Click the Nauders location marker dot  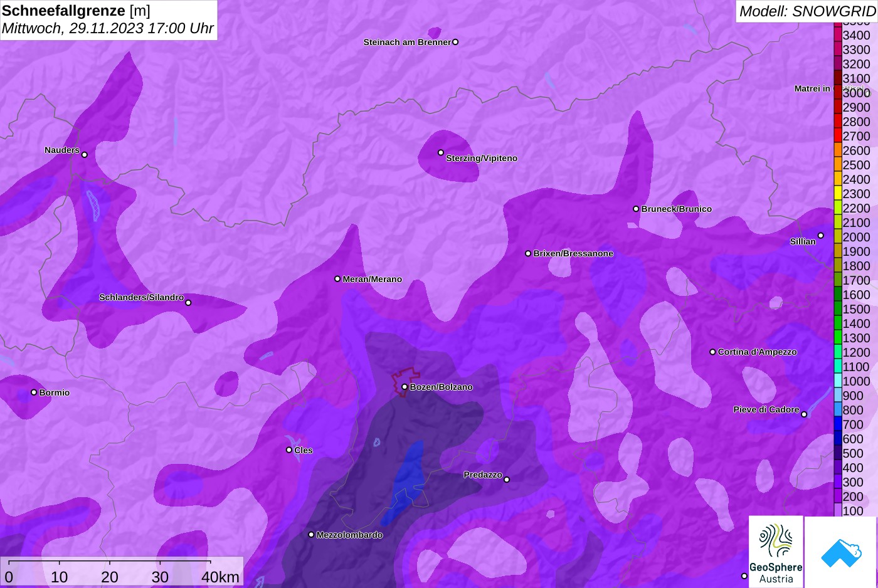click(x=85, y=155)
